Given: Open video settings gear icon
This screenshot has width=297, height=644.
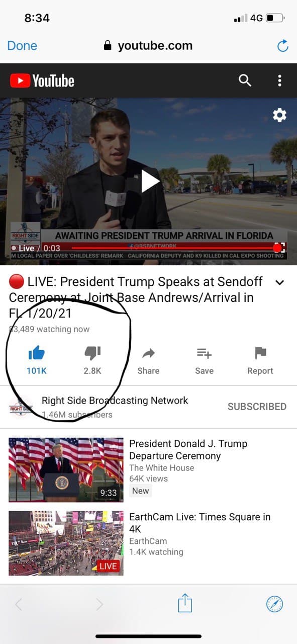Looking at the screenshot, I should point(279,115).
